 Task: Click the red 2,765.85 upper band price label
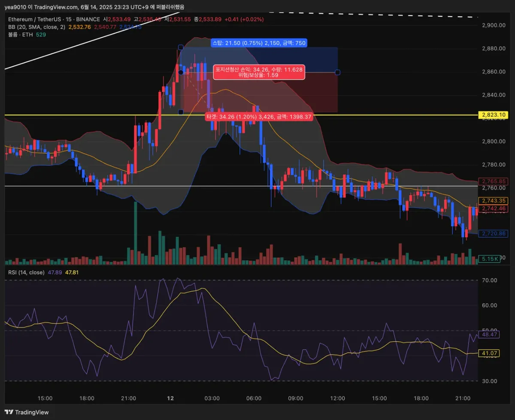[x=493, y=181]
